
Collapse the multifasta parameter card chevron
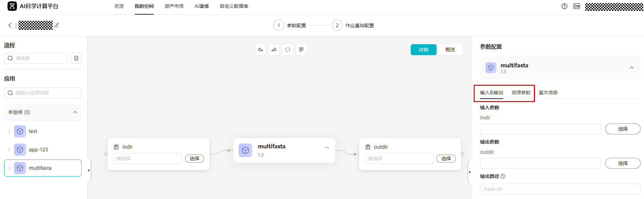click(x=632, y=68)
